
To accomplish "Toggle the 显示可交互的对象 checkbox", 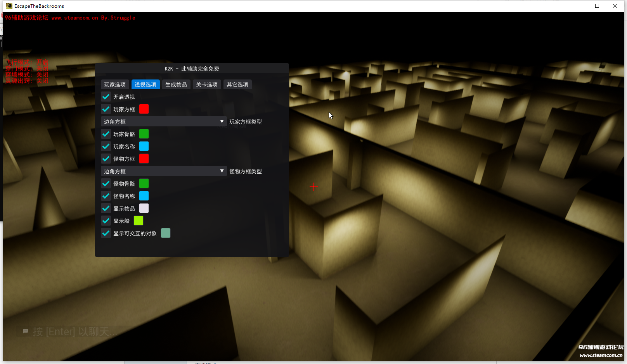I will 106,233.
